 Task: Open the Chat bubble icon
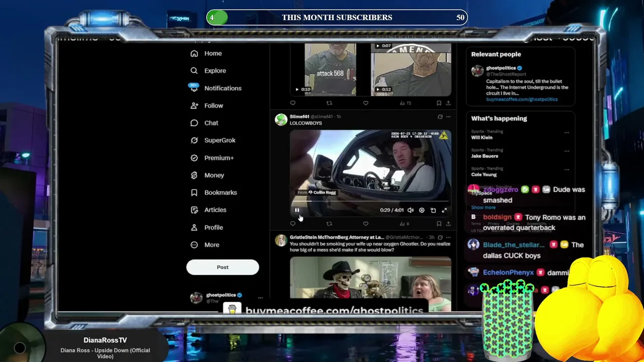click(x=194, y=123)
